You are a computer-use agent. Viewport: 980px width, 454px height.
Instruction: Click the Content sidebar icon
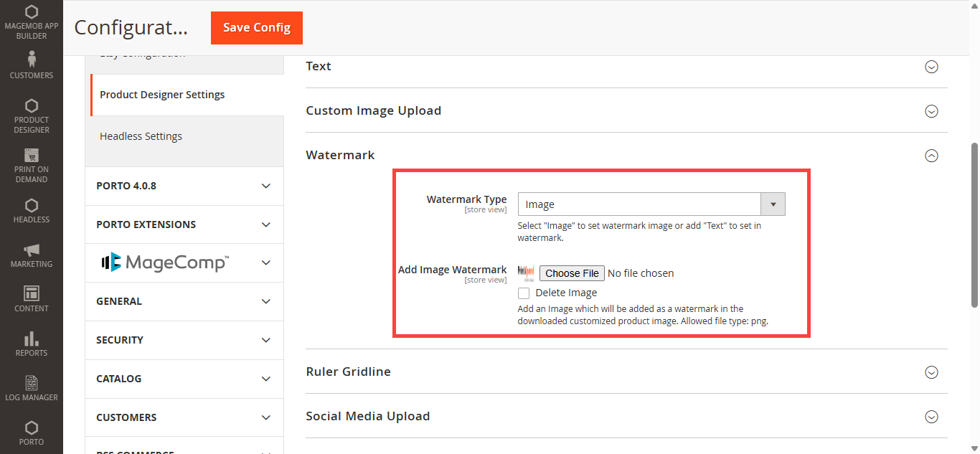click(32, 293)
